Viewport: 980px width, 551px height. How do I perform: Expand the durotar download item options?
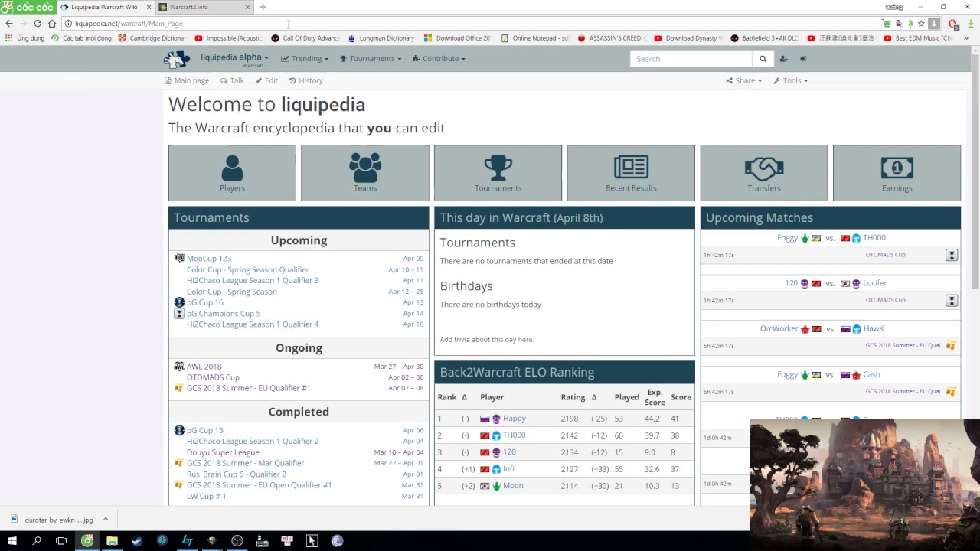(106, 520)
